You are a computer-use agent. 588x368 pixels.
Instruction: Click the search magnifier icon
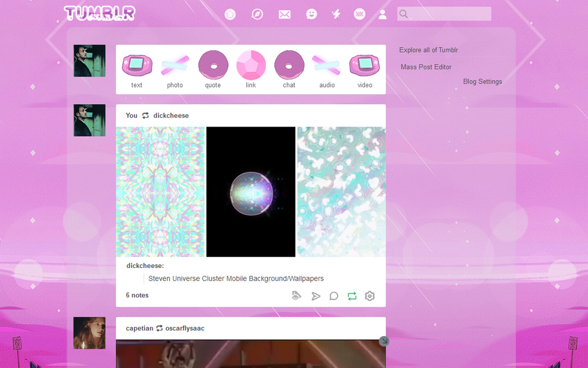coord(403,14)
